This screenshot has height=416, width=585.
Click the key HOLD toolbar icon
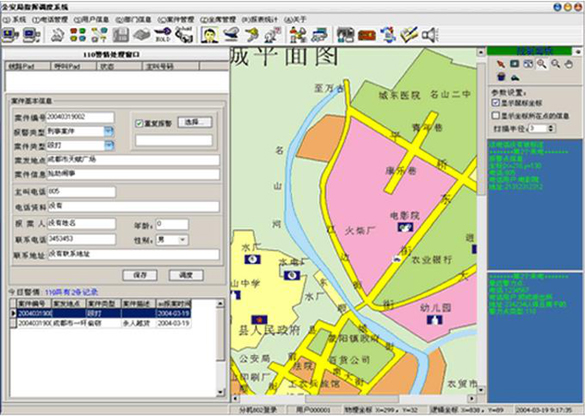tap(163, 35)
